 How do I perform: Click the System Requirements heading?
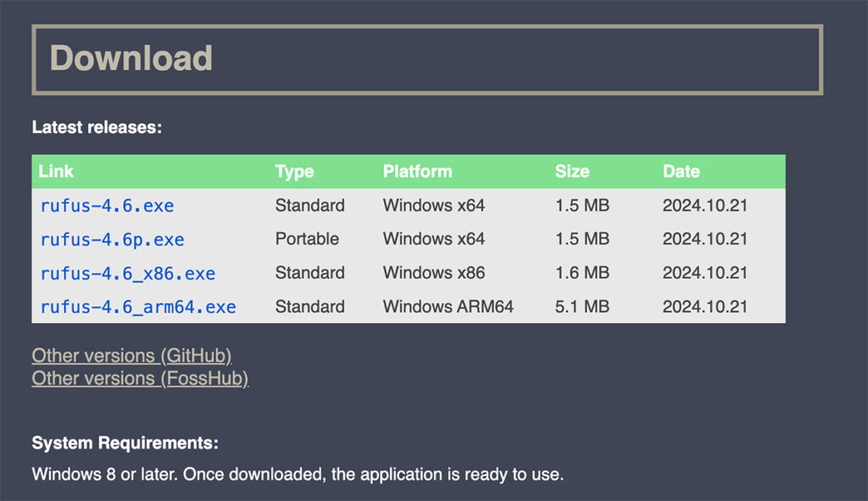point(125,443)
